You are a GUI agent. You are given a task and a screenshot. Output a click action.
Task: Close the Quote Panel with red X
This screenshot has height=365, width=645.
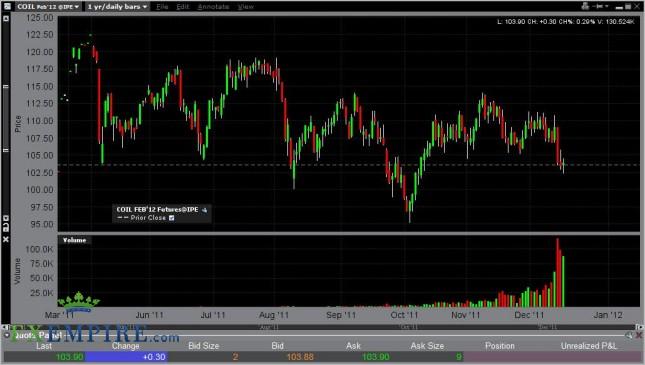tap(639, 336)
